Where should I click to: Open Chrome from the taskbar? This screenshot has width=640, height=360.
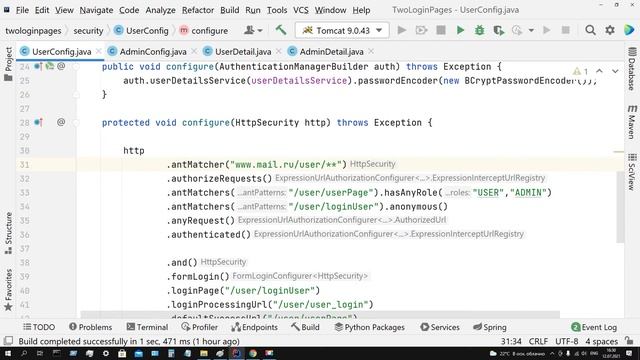coord(253,353)
